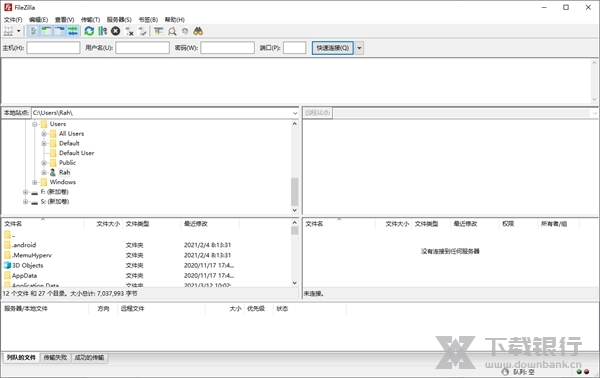Viewport: 600px width, 378px height.
Task: Sort remote list by 权限 column
Action: click(518, 224)
